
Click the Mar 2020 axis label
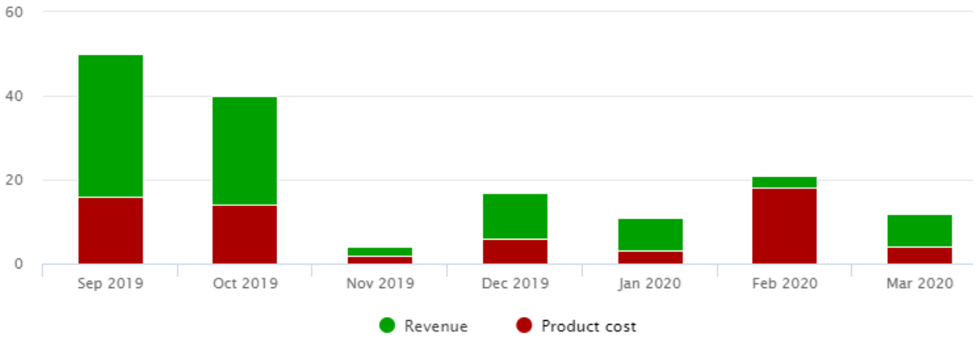[920, 283]
